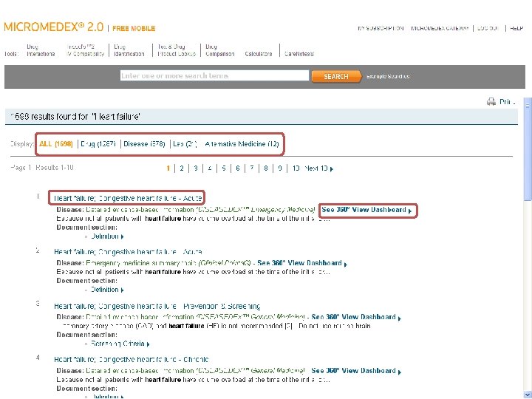Click the Print link

(x=507, y=101)
